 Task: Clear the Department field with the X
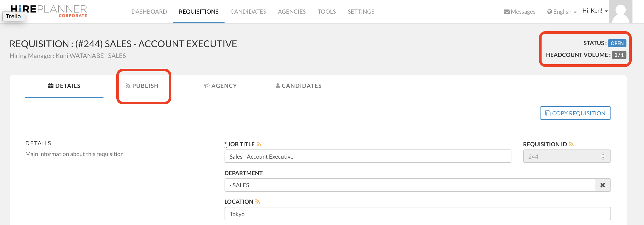tap(603, 185)
